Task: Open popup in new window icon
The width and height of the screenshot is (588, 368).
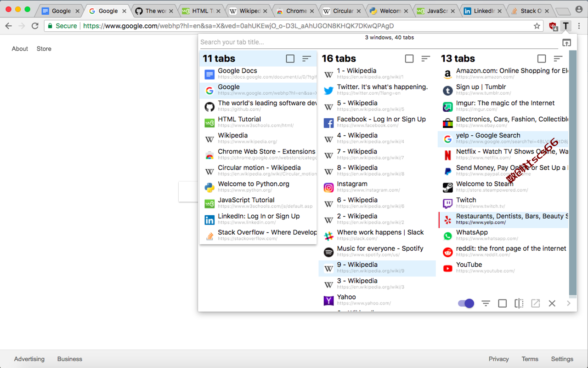Action: [x=566, y=42]
